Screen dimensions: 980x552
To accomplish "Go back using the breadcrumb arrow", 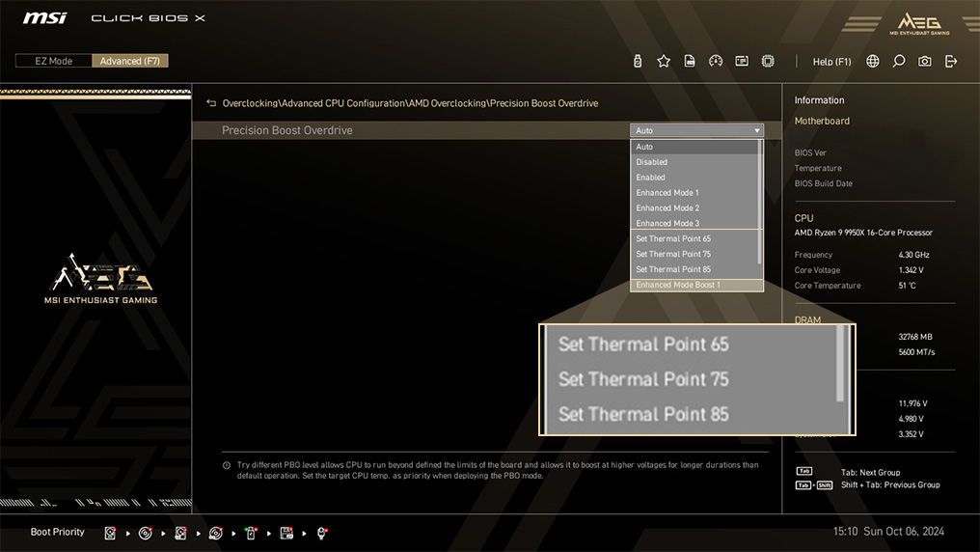I will point(211,102).
